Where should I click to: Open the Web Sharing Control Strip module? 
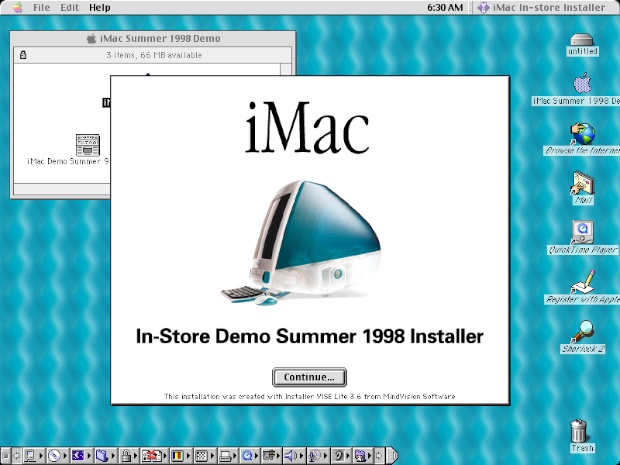coord(364,456)
